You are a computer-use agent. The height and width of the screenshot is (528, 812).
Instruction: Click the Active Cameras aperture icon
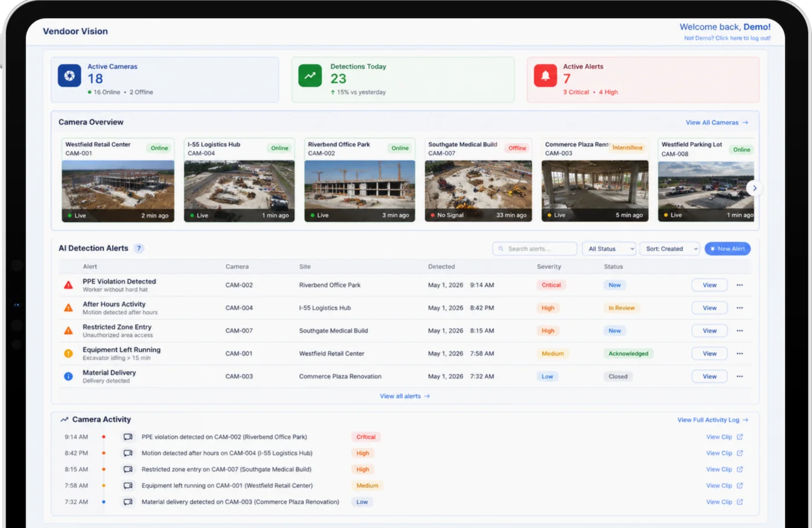(70, 75)
